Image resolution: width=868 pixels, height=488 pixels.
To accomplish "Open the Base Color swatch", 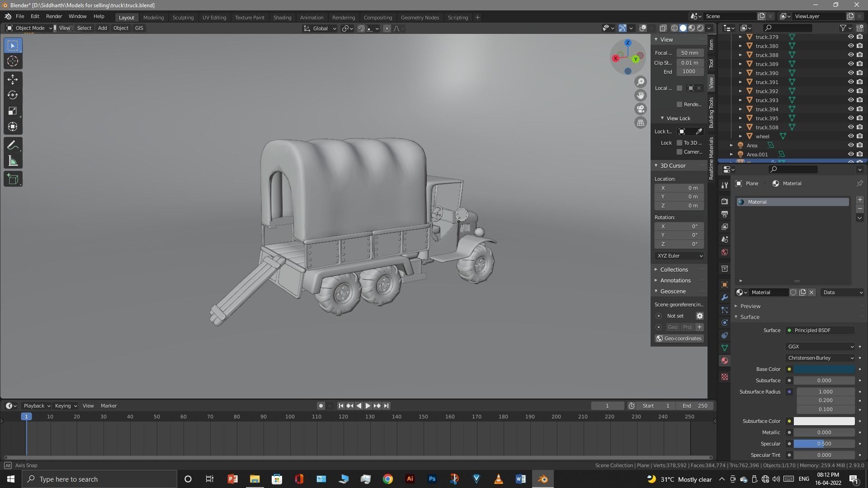I will (824, 369).
